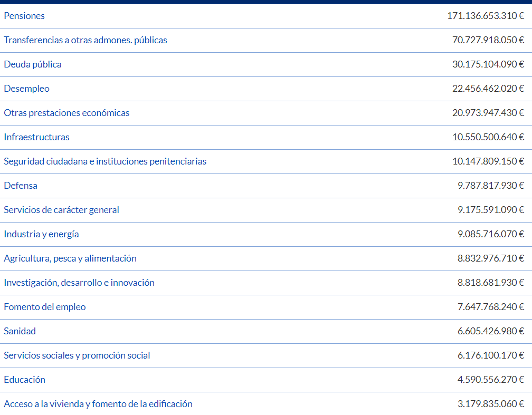Select the Deuda pública link
This screenshot has height=415, width=532.
[x=33, y=64]
